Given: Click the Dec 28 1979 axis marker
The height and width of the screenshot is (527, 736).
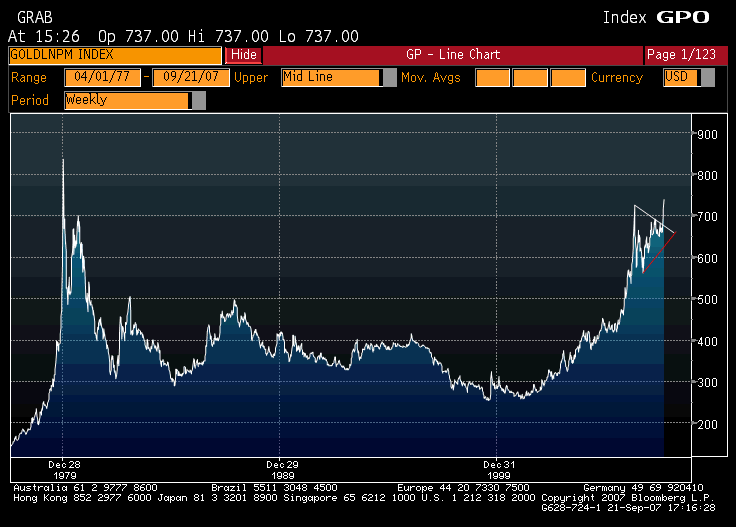Looking at the screenshot, I should click(x=63, y=470).
